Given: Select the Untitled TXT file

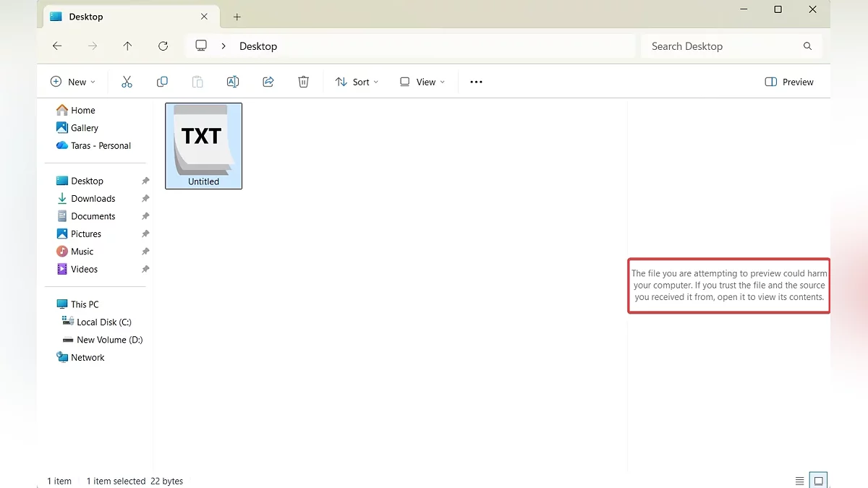Looking at the screenshot, I should [203, 146].
